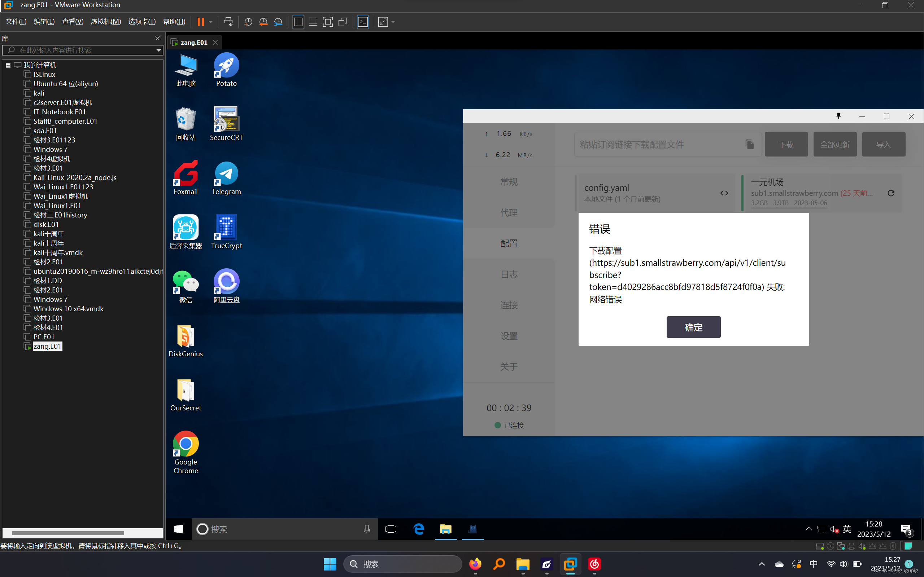Open the library search dropdown arrow
Image resolution: width=924 pixels, height=577 pixels.
coord(158,50)
